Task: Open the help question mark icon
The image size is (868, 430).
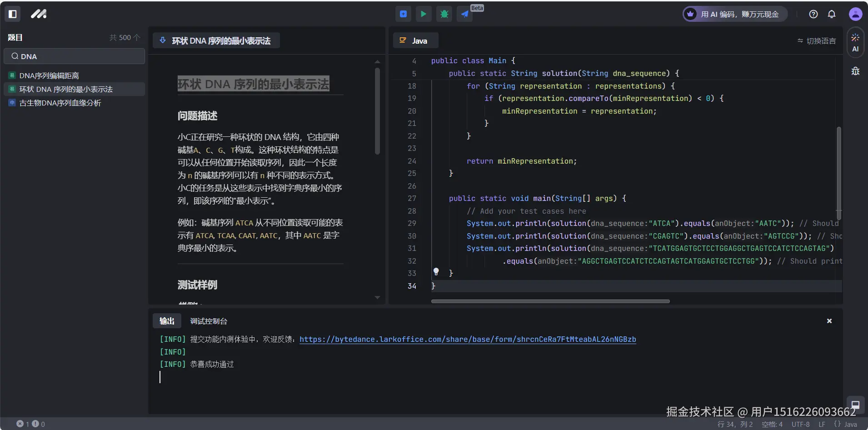Action: click(813, 14)
